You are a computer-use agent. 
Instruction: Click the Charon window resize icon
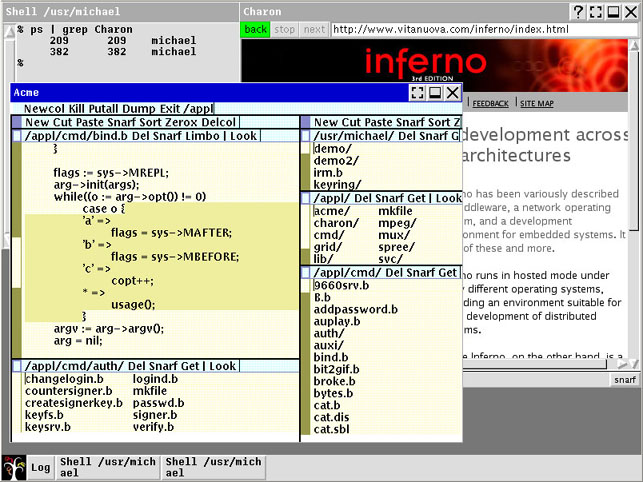pos(596,11)
